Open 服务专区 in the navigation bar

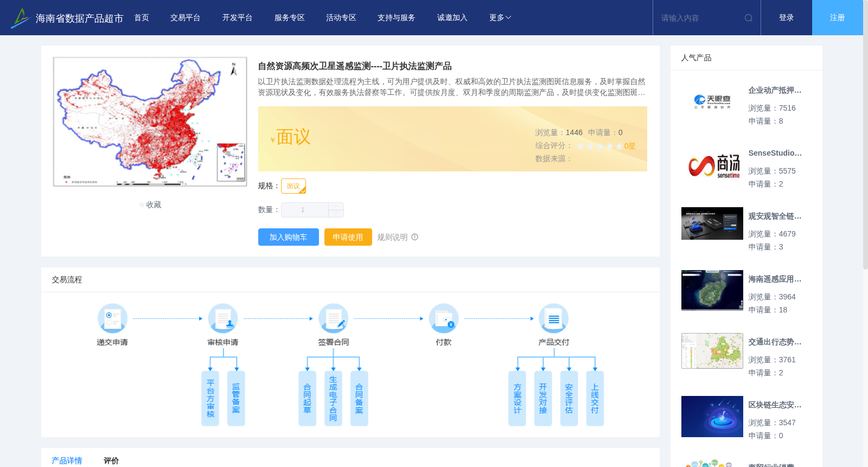click(289, 18)
